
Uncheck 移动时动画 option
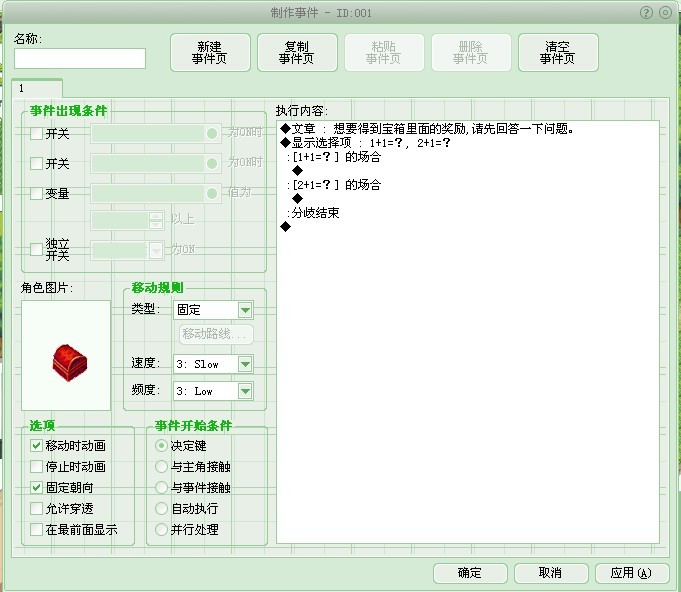pyautogui.click(x=36, y=445)
